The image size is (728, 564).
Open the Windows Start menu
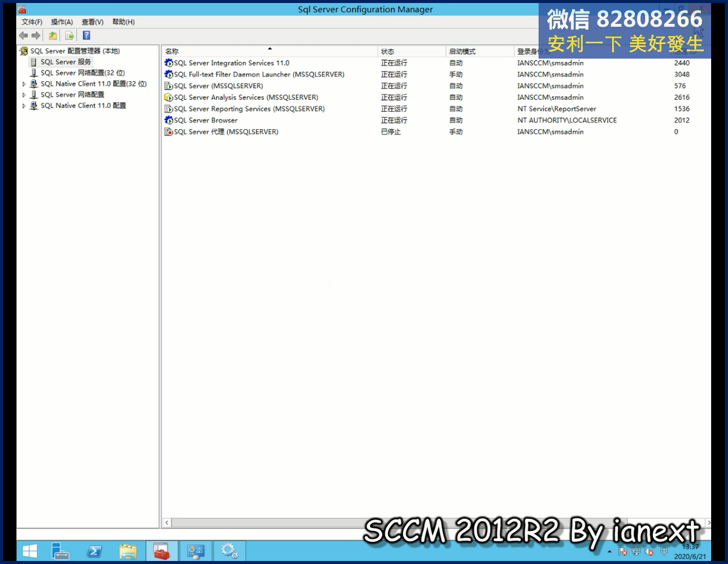(x=29, y=551)
